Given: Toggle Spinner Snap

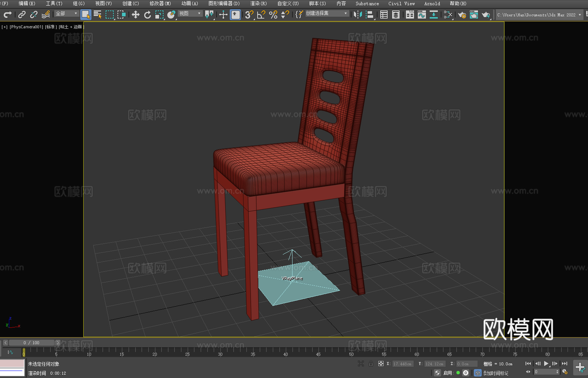Looking at the screenshot, I should point(285,14).
